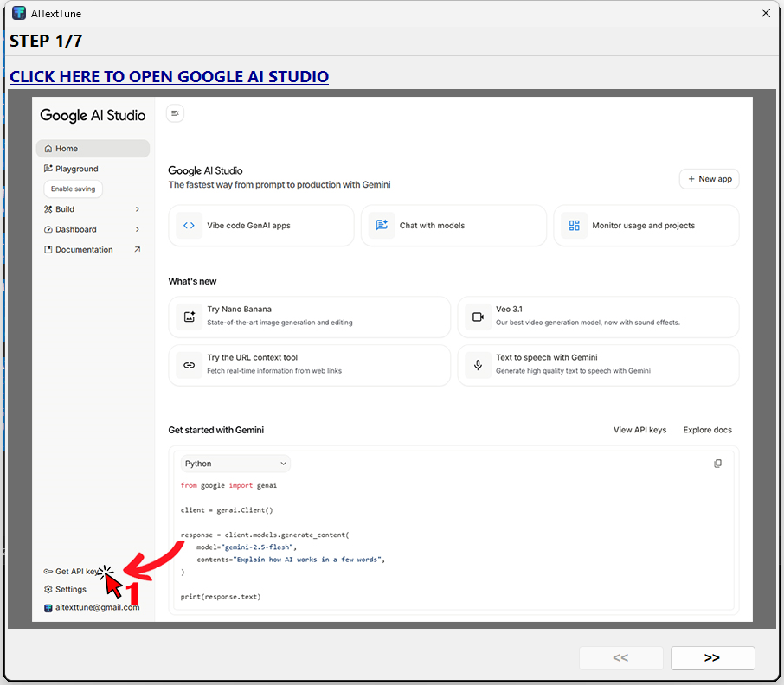Click the 'from google import genai' code line
Viewport: 784px width, 685px height.
pos(228,485)
